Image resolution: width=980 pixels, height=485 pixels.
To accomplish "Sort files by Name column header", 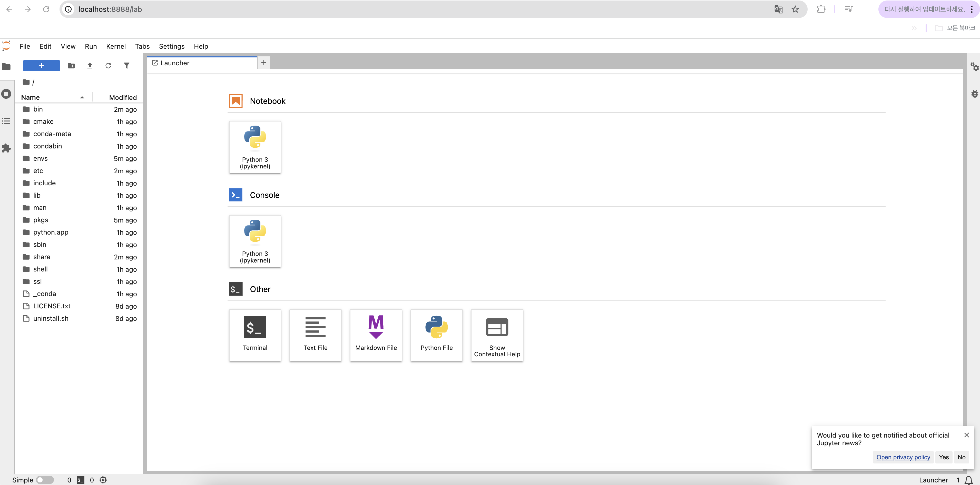I will (31, 97).
